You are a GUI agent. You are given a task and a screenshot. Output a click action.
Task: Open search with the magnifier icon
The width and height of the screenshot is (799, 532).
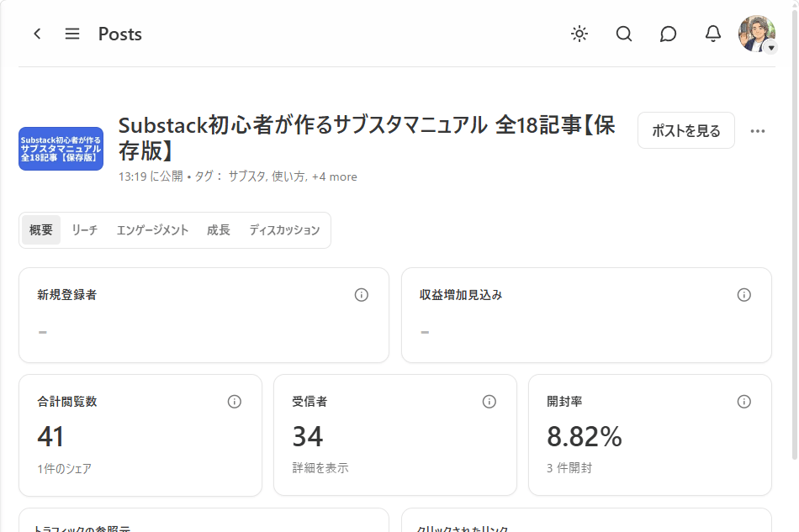(624, 34)
